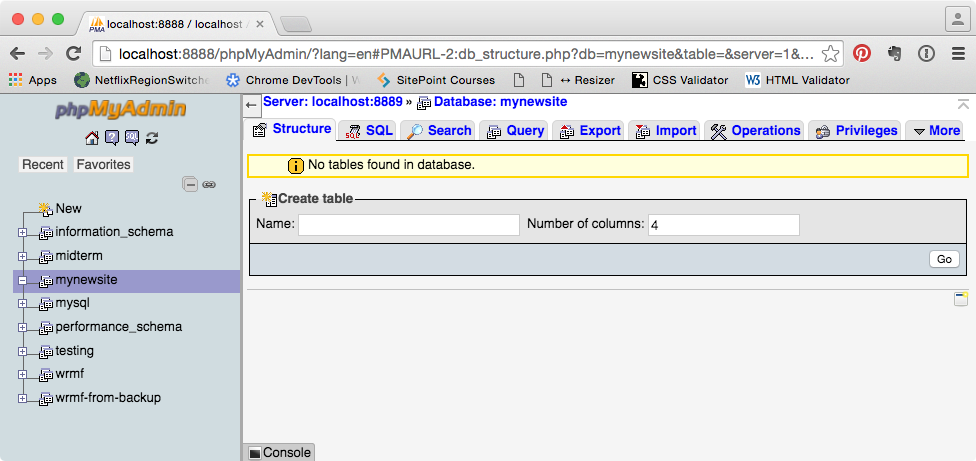Click the table Name input field

point(408,225)
